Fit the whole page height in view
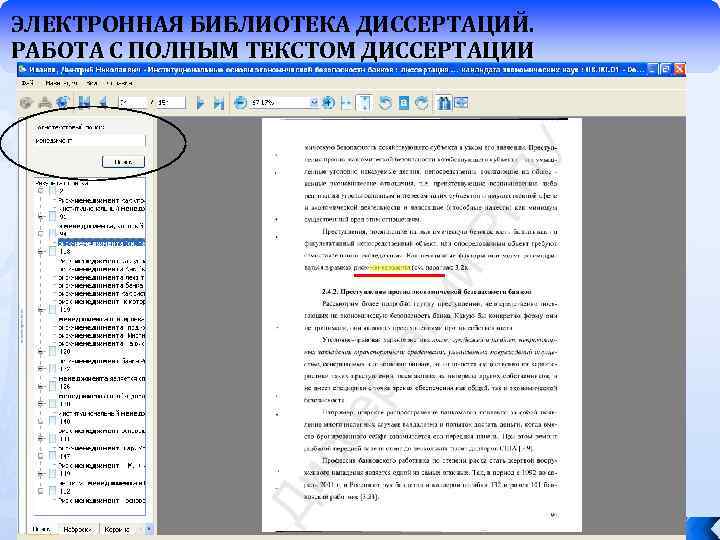720x540 pixels. point(364,103)
